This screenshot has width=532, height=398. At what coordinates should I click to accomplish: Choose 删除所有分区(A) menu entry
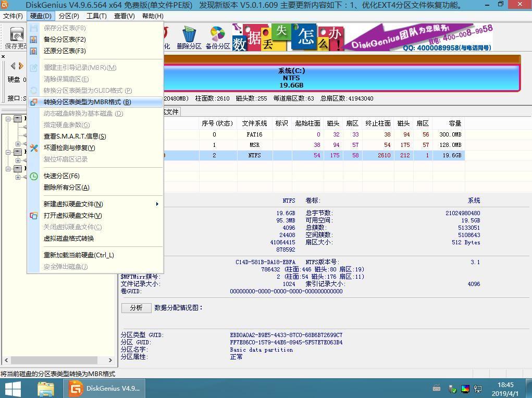pos(95,188)
